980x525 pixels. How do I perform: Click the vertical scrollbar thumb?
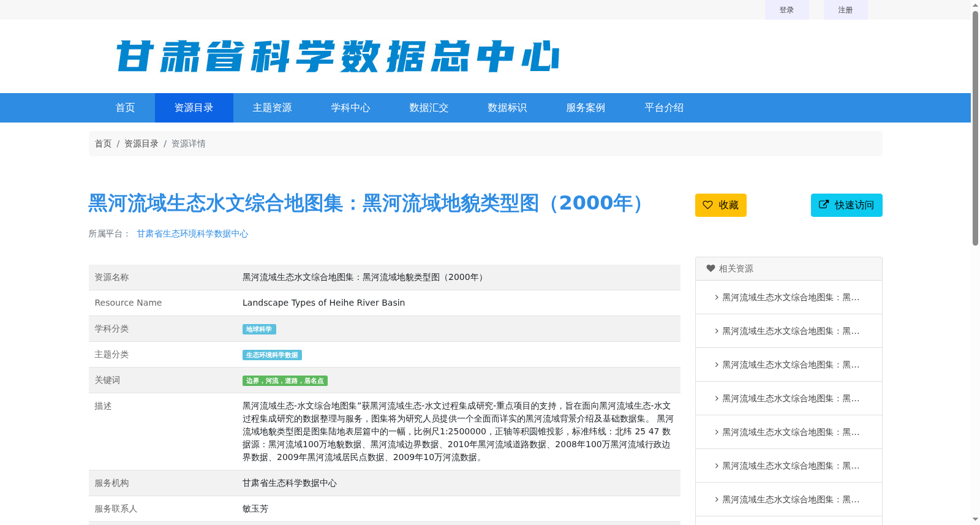tap(975, 129)
